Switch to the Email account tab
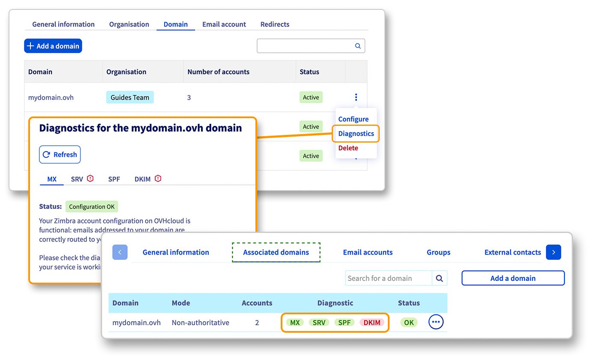 click(224, 24)
